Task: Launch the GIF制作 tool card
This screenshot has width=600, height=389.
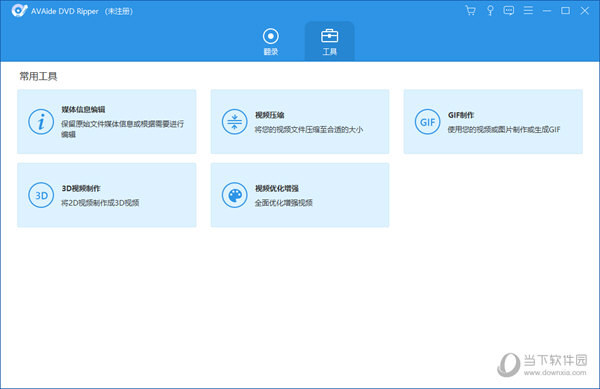Action: tap(493, 122)
